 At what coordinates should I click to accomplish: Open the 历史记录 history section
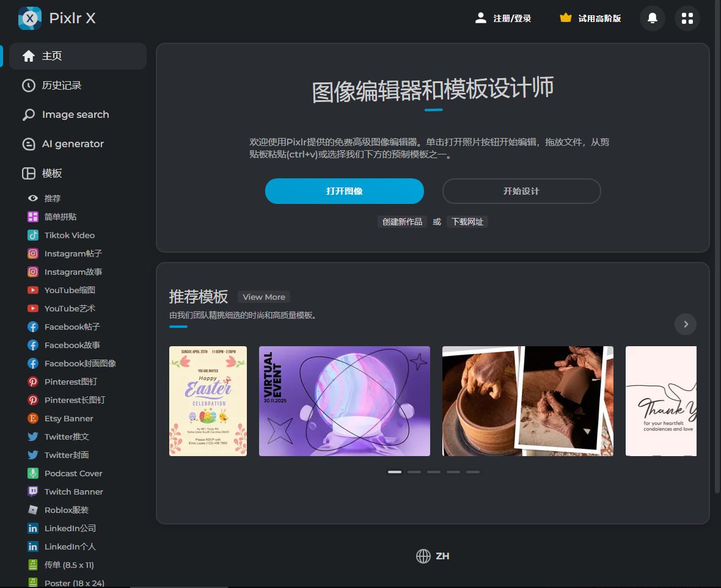click(x=61, y=85)
